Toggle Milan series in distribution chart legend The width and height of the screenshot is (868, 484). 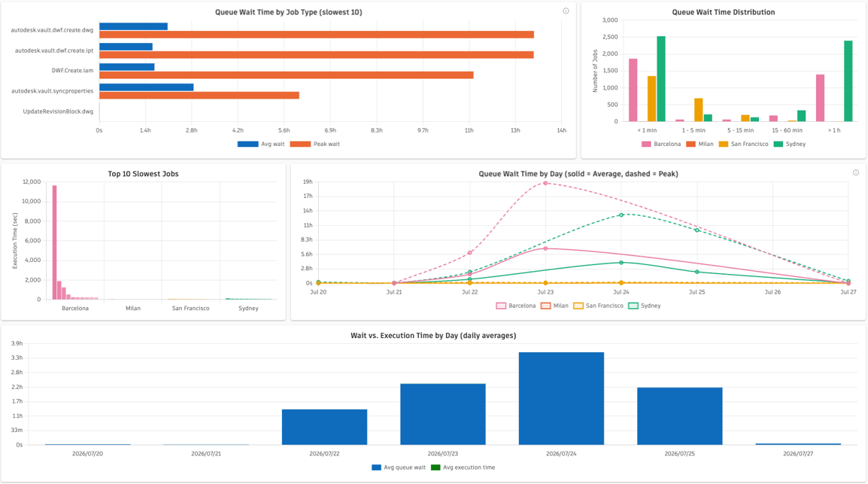pos(700,144)
